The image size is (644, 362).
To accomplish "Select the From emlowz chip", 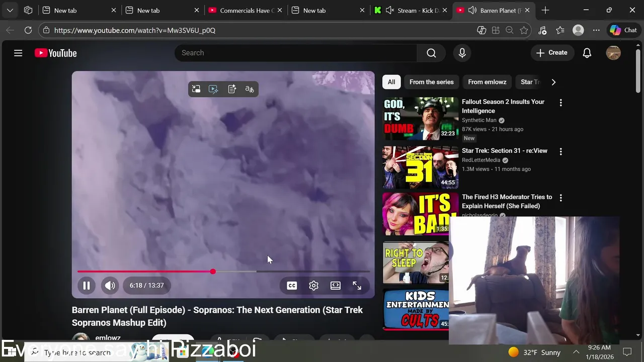I will (487, 82).
